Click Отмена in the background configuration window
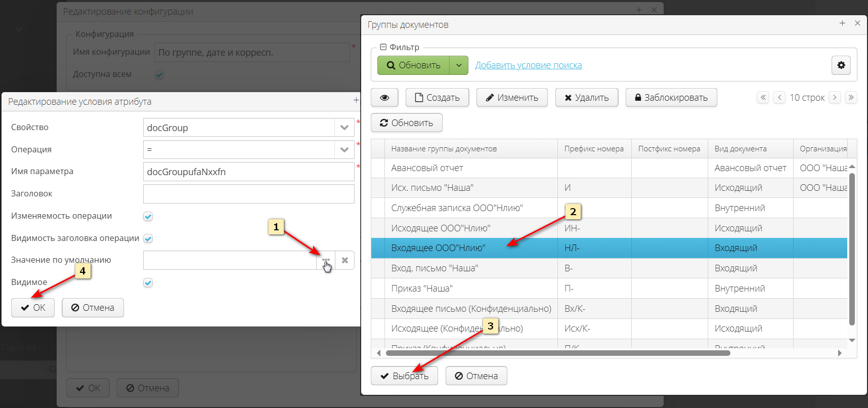868x408 pixels. click(x=148, y=388)
